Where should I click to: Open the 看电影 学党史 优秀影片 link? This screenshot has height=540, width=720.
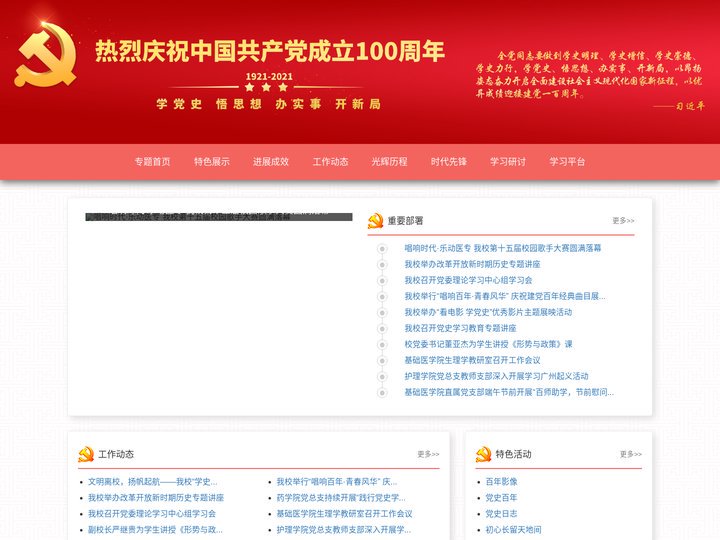pyautogui.click(x=488, y=312)
